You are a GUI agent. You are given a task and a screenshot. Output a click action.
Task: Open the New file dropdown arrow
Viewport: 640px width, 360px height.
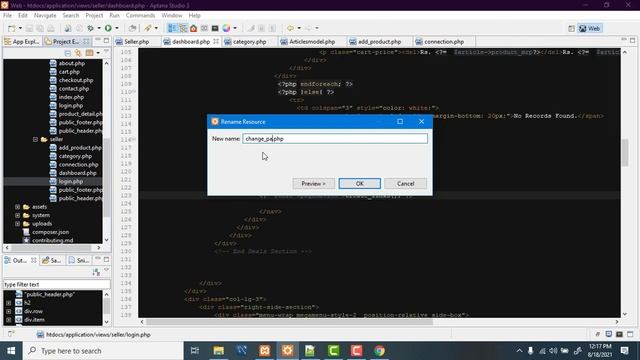tap(20, 28)
